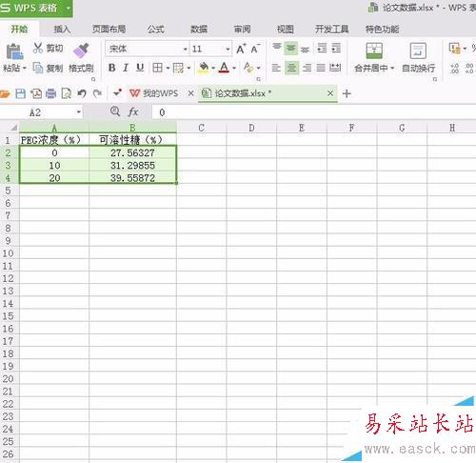Align text left
The width and height of the screenshot is (476, 463).
tap(276, 68)
